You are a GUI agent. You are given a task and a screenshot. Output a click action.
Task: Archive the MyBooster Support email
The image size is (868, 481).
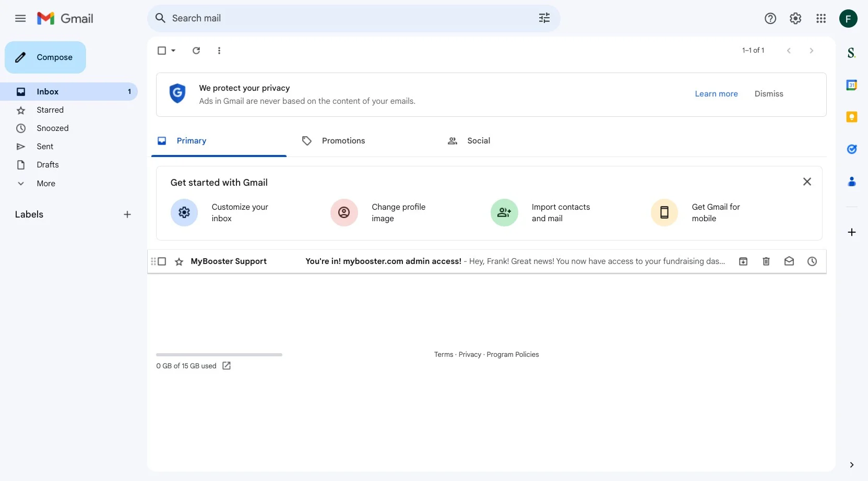pos(743,261)
